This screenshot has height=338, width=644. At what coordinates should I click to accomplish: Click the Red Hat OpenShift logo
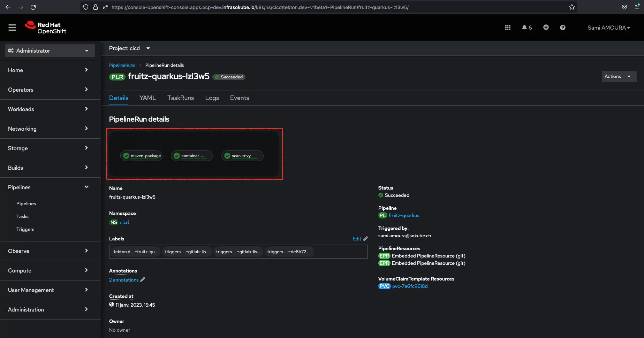[x=46, y=28]
